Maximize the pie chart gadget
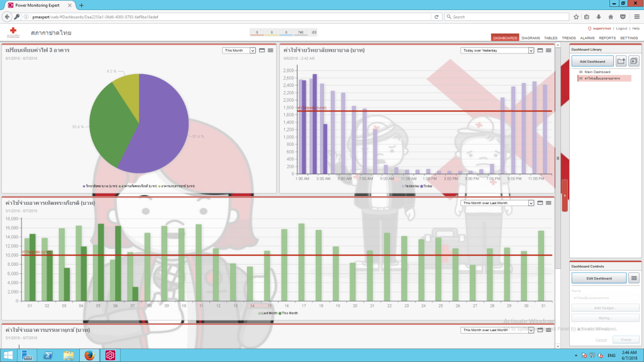The height and width of the screenshot is (362, 644). click(262, 50)
